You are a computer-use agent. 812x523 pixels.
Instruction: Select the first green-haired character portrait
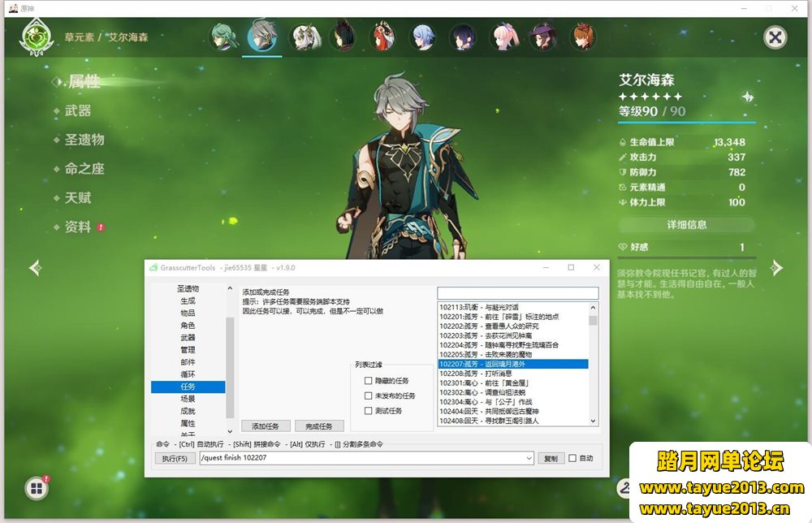(x=223, y=37)
